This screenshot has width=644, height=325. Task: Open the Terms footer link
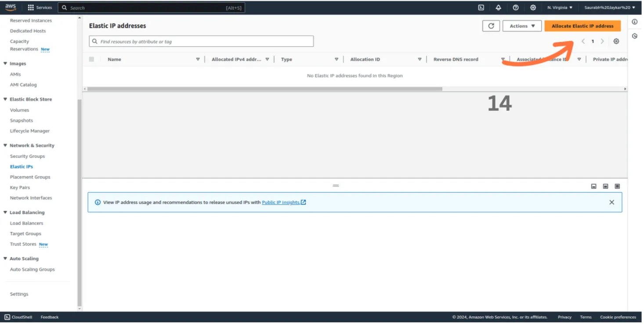(x=586, y=317)
